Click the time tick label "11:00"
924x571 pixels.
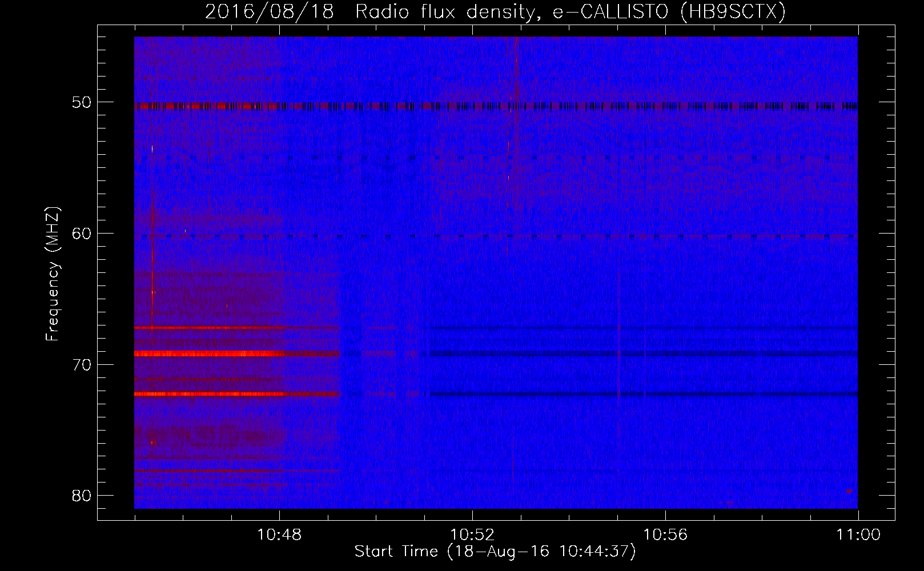pyautogui.click(x=858, y=535)
